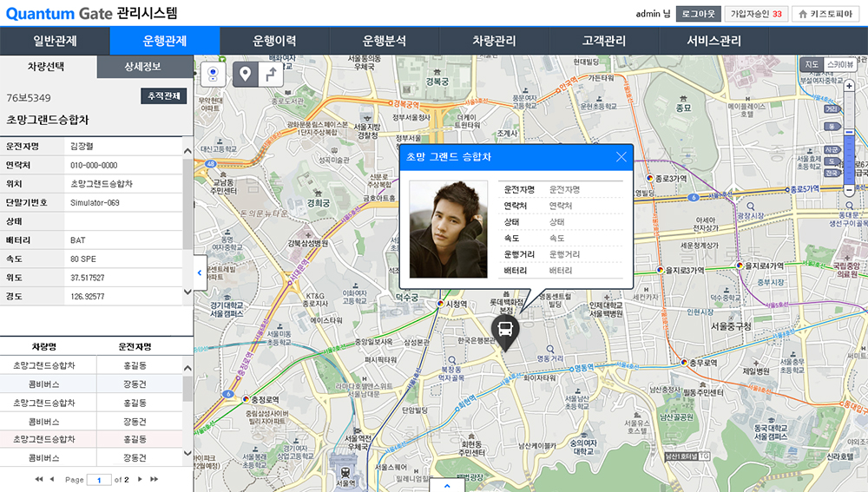Open the 운행분석 menu
The width and height of the screenshot is (868, 492).
point(385,41)
